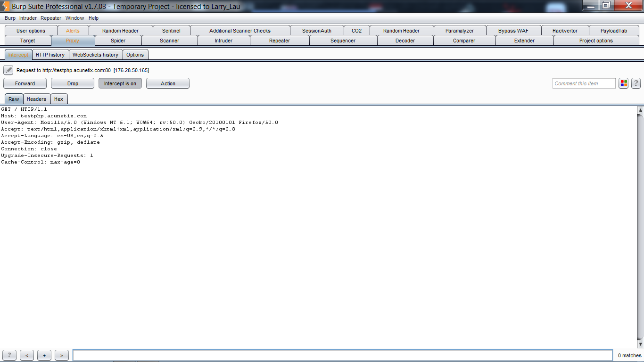The width and height of the screenshot is (644, 362).
Task: Go to previous search match with the < button
Action: click(27, 355)
